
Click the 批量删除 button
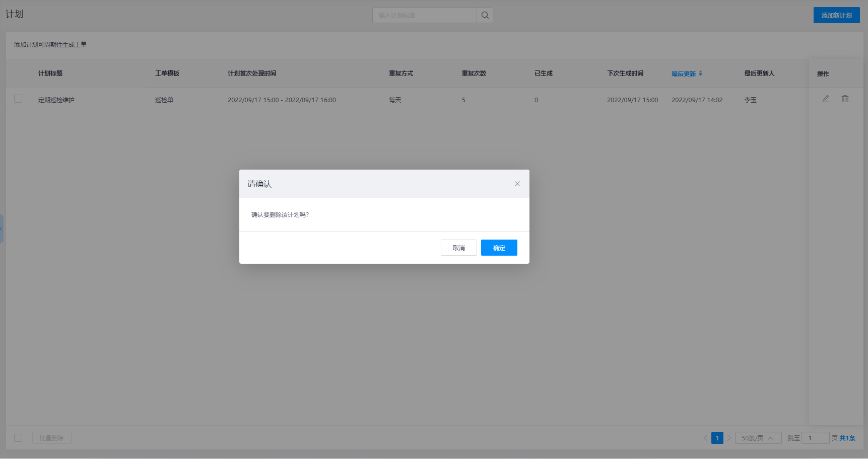51,438
